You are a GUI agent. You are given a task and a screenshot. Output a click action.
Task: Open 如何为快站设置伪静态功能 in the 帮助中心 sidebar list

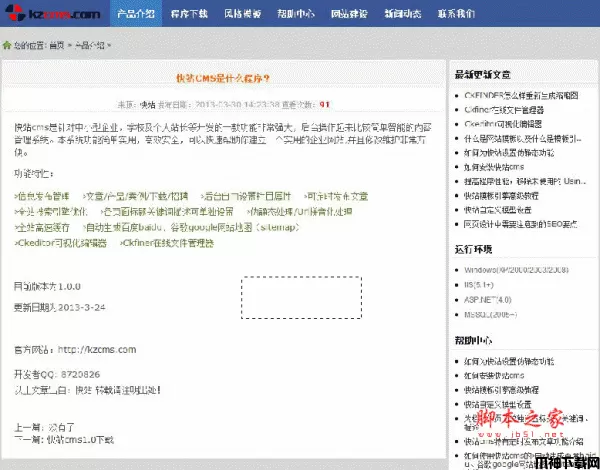click(x=509, y=361)
